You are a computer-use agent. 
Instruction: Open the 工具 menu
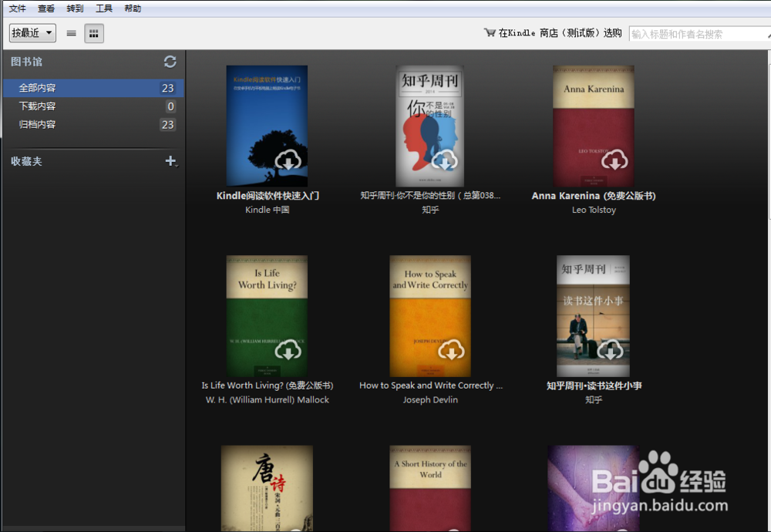(104, 8)
